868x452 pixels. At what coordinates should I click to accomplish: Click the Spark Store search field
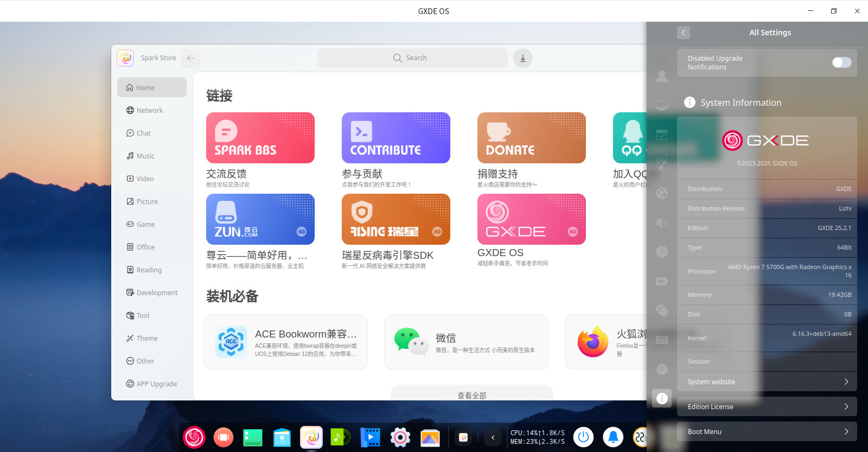412,58
